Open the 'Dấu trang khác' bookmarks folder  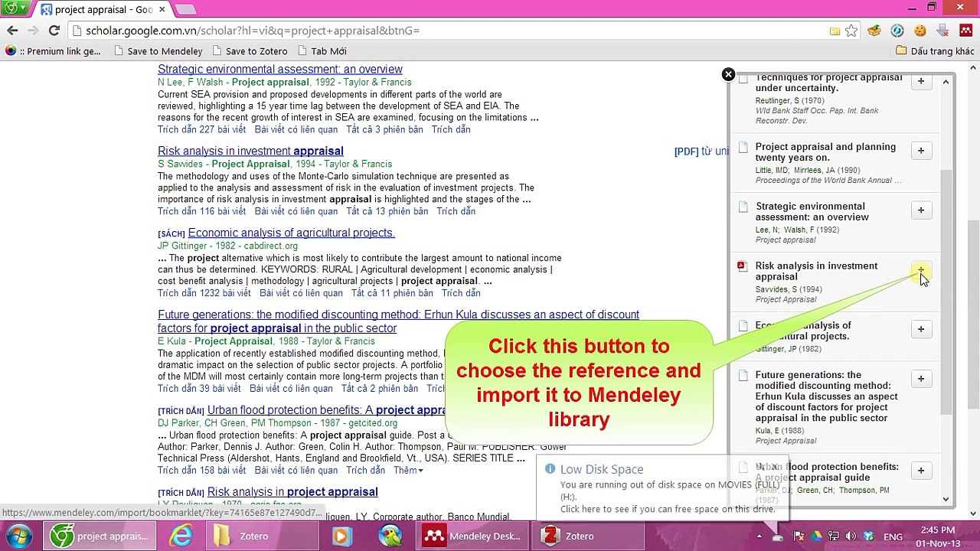coord(935,51)
